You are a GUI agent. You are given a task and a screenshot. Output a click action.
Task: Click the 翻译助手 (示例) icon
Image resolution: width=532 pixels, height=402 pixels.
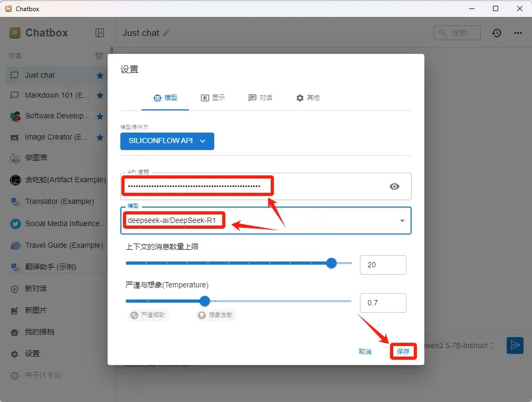point(15,267)
